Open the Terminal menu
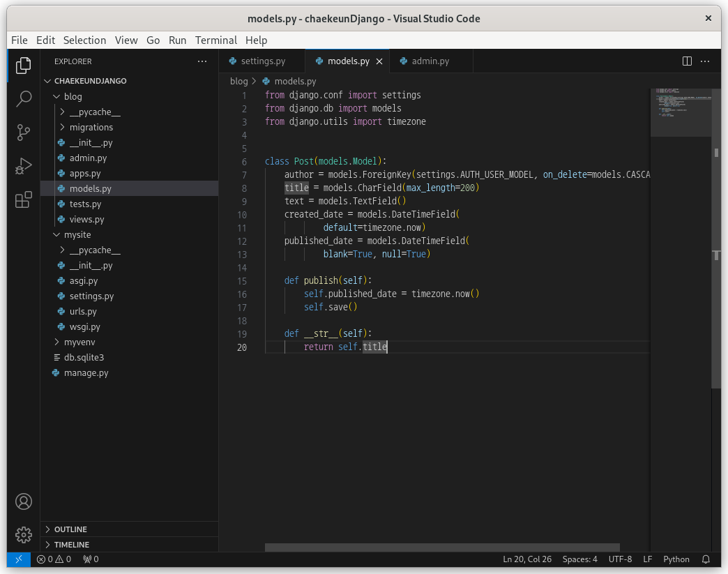The width and height of the screenshot is (728, 574). tap(216, 40)
